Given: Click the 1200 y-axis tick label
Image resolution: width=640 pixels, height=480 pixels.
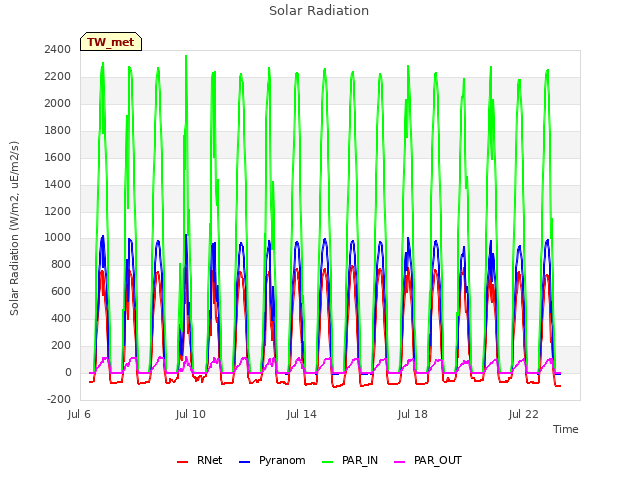Looking at the screenshot, I should coord(58,211).
